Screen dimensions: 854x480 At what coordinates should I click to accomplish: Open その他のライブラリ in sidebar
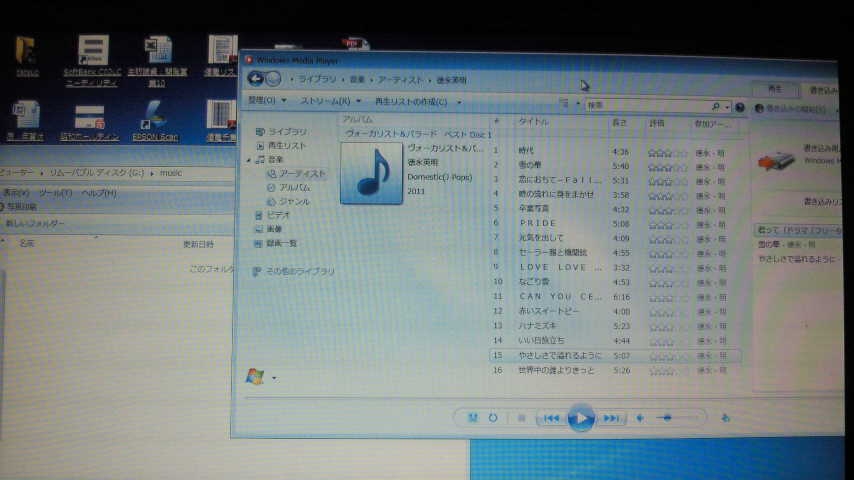[300, 271]
